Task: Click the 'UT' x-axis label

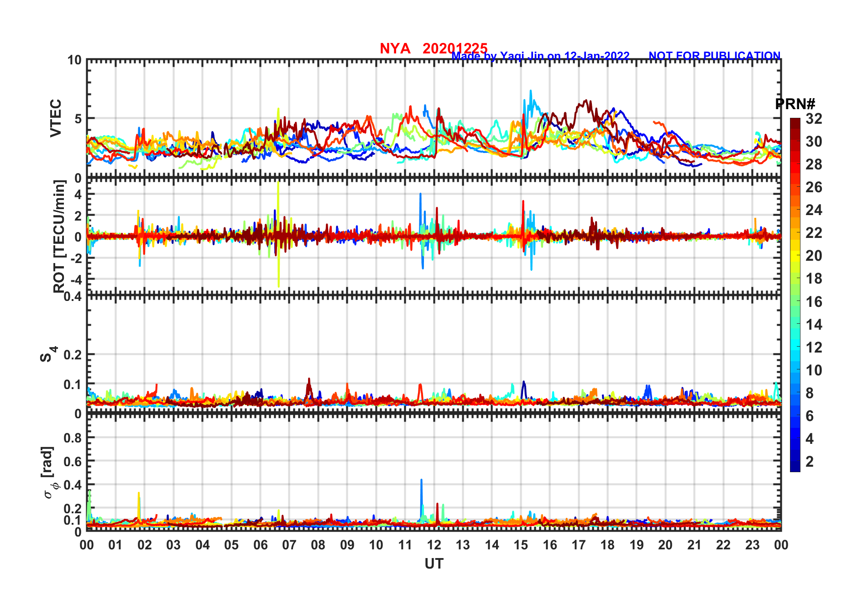Action: (x=434, y=564)
